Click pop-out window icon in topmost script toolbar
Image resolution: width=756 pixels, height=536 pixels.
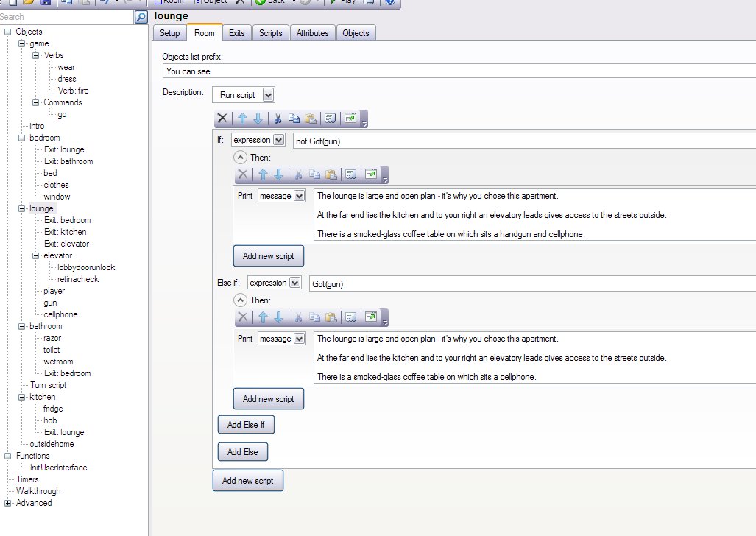point(350,118)
